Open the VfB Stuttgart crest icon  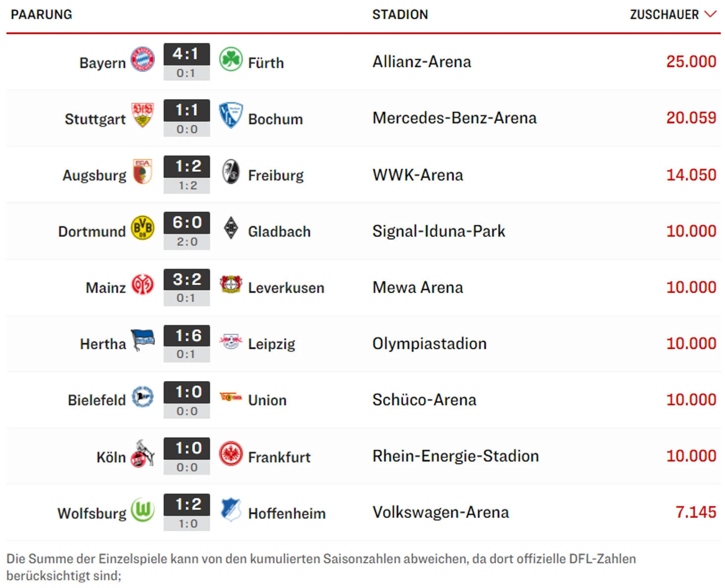[x=143, y=115]
